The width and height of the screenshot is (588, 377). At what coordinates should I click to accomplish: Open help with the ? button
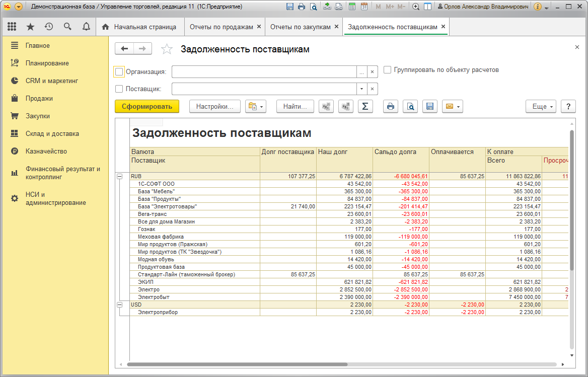568,106
